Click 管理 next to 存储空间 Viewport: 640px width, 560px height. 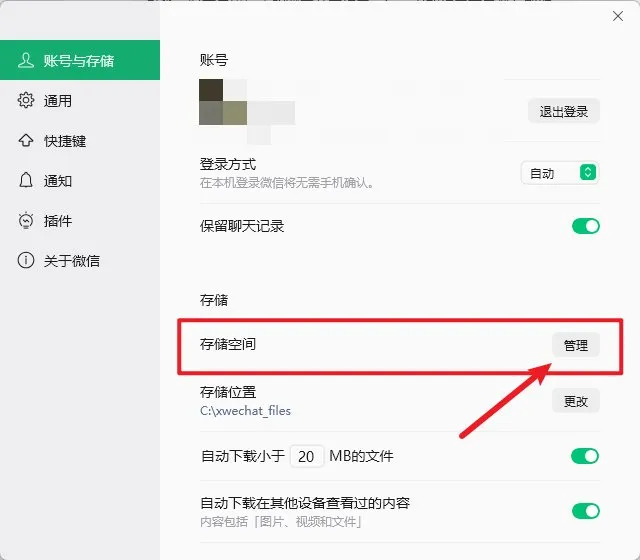tap(576, 345)
